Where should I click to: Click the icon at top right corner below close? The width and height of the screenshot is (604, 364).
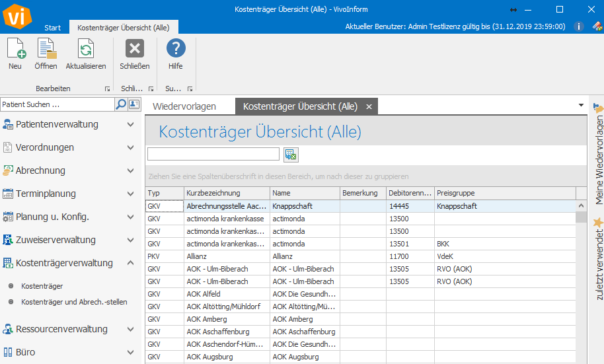point(597,26)
